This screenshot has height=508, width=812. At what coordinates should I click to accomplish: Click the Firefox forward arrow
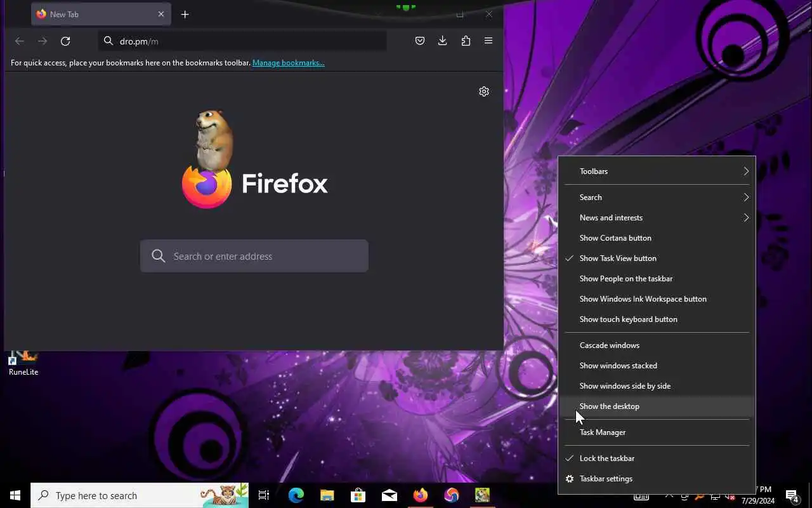pyautogui.click(x=43, y=41)
